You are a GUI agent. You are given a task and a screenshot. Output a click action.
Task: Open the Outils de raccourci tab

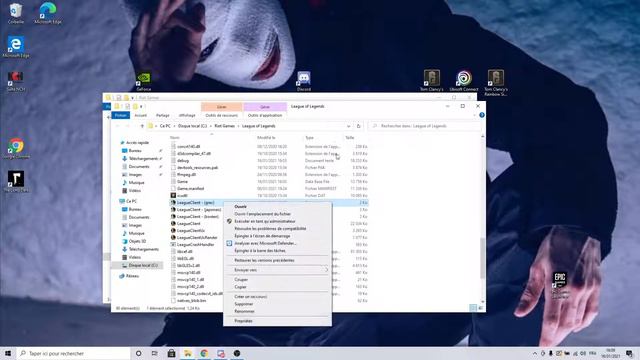tap(222, 116)
